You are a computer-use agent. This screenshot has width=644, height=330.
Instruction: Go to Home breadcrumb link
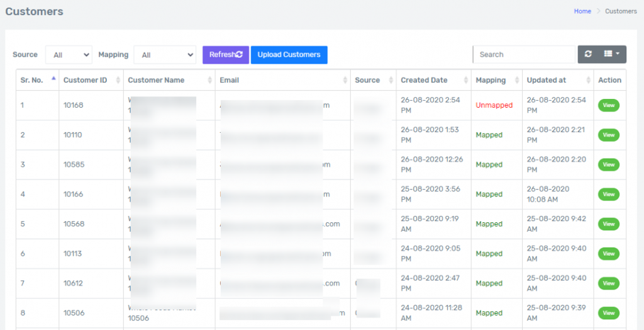(x=582, y=11)
